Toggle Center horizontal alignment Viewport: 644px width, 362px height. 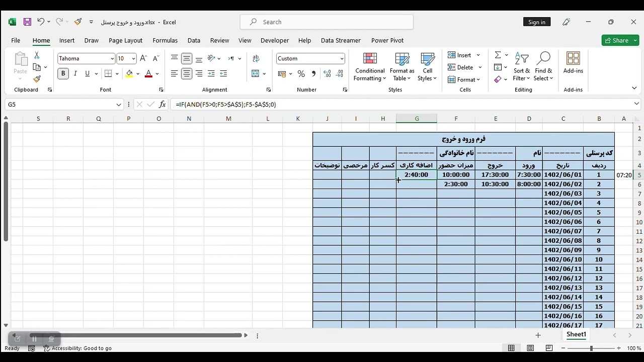[x=187, y=74]
